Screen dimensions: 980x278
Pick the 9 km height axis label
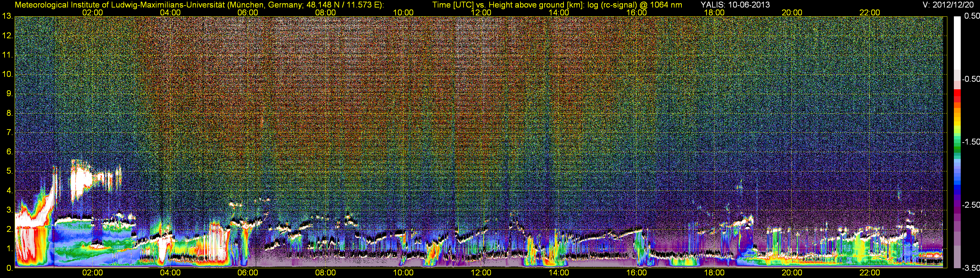[x=9, y=94]
